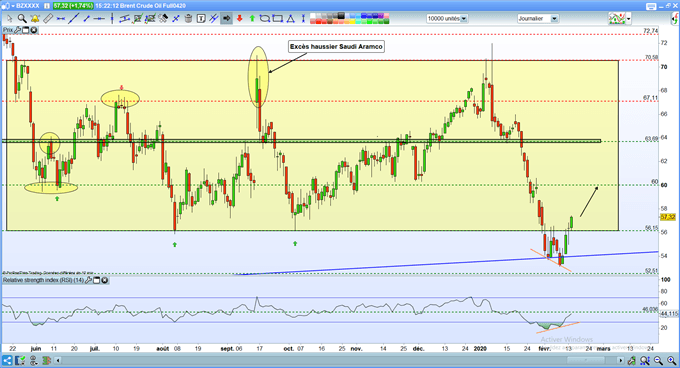
Task: Insert a red down arrow marker
Action: click(239, 19)
